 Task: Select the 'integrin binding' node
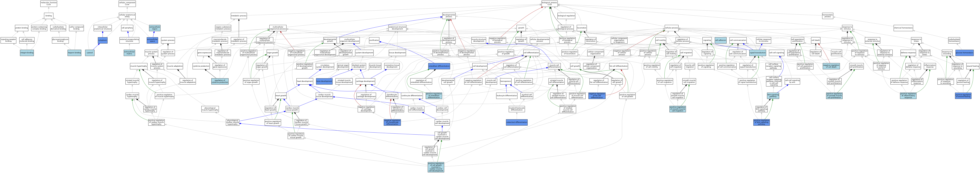tap(27, 53)
